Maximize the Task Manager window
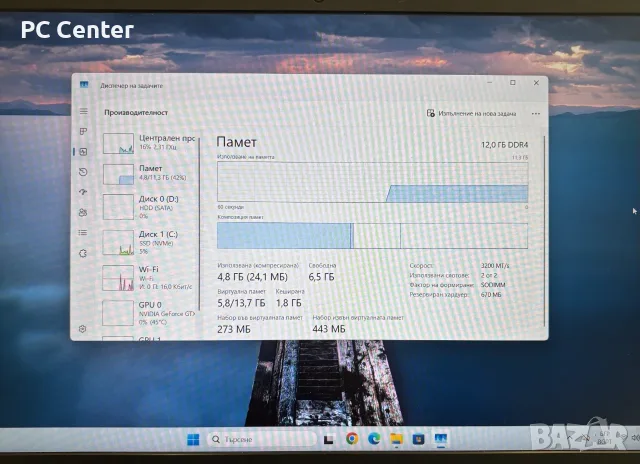Screen dimensions: 640x464 (x=513, y=82)
